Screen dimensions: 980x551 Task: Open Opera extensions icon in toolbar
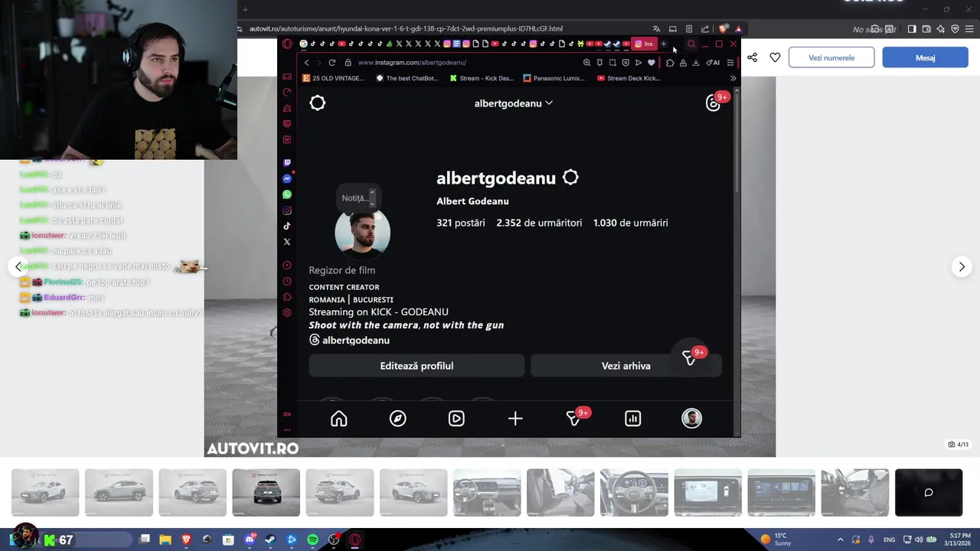pos(670,63)
